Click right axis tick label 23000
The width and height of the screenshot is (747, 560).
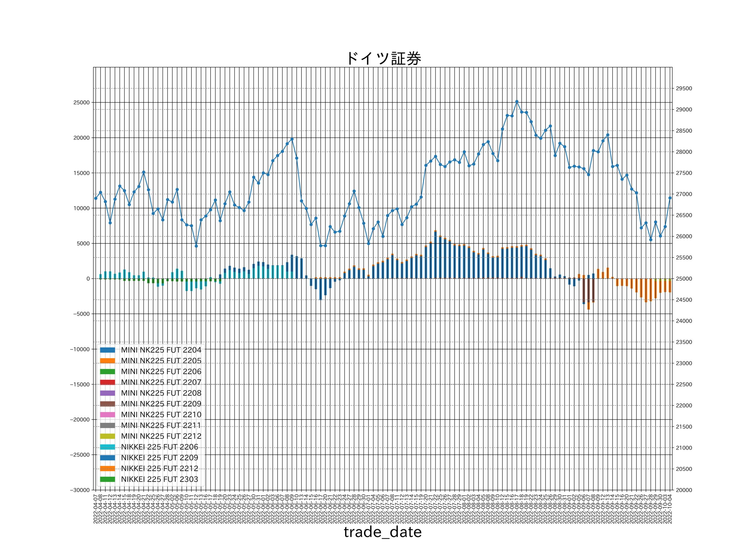pos(684,363)
